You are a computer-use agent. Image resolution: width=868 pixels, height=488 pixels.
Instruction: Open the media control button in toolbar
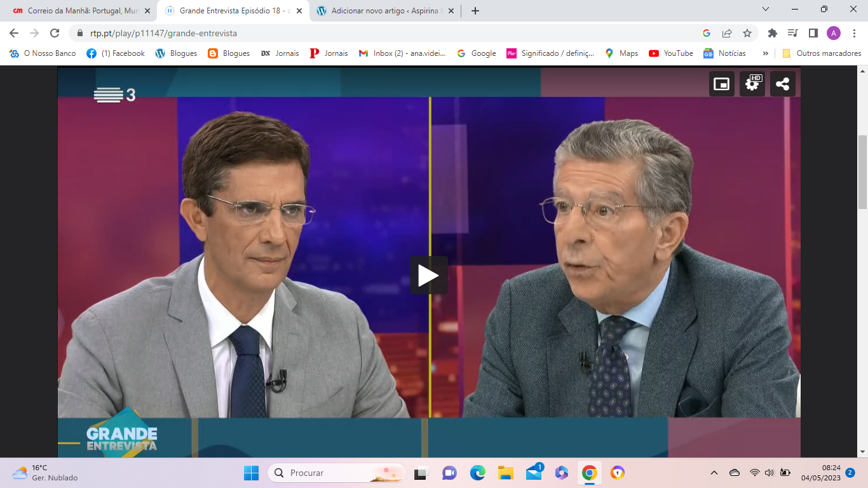pos(792,33)
